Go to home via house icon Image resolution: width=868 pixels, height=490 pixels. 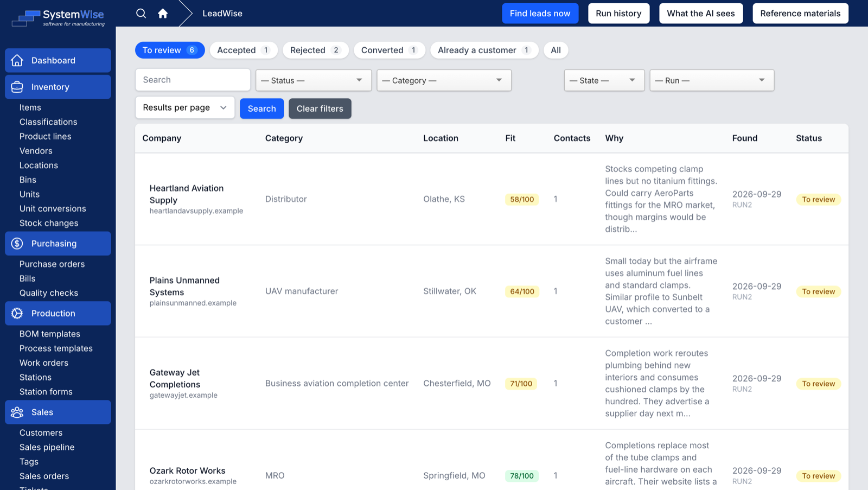[163, 14]
